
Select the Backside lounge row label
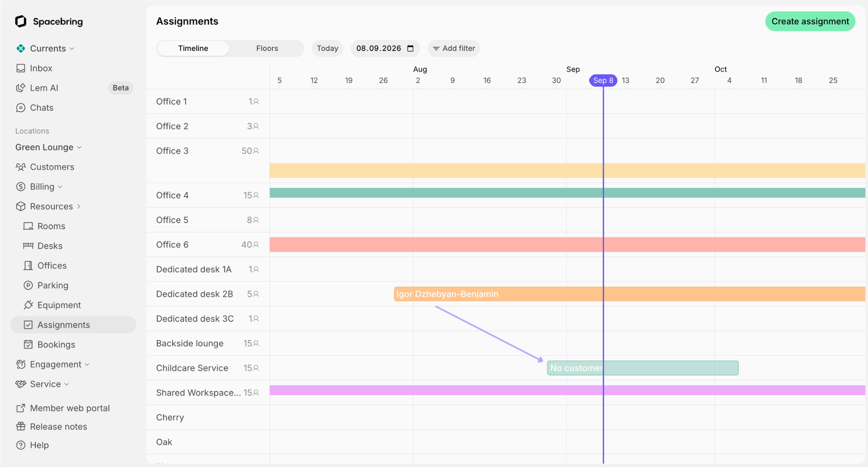coord(190,343)
